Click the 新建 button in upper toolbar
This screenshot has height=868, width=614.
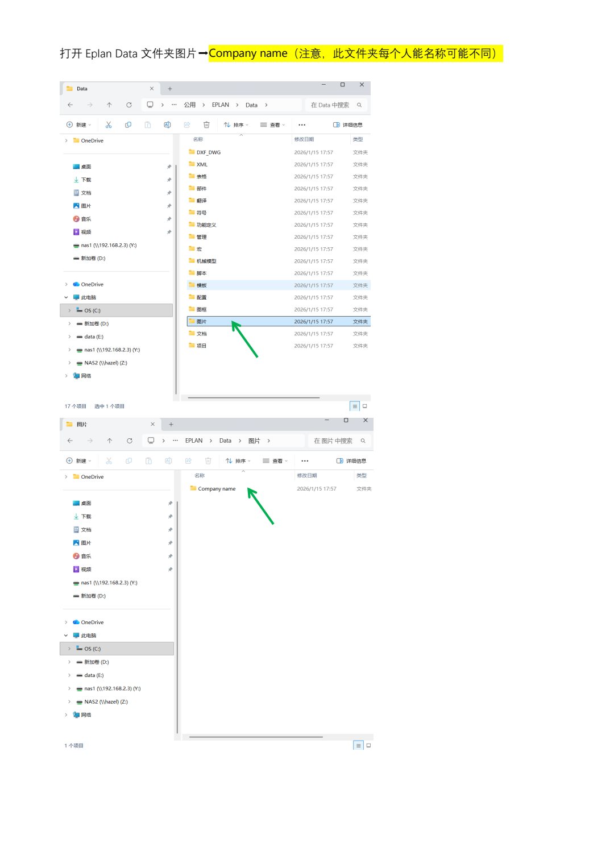[78, 124]
